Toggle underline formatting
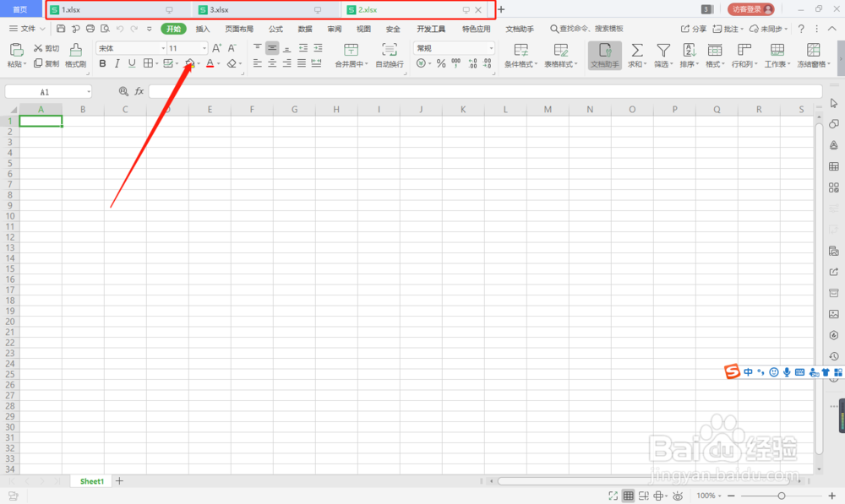 (x=132, y=63)
